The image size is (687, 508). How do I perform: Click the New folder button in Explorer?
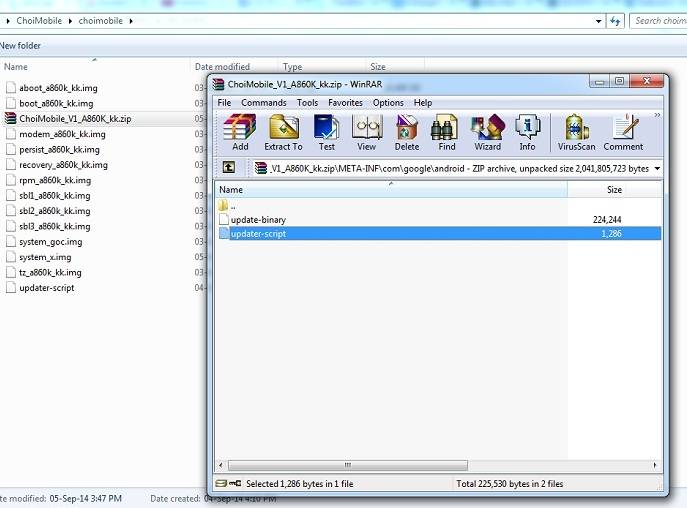20,46
